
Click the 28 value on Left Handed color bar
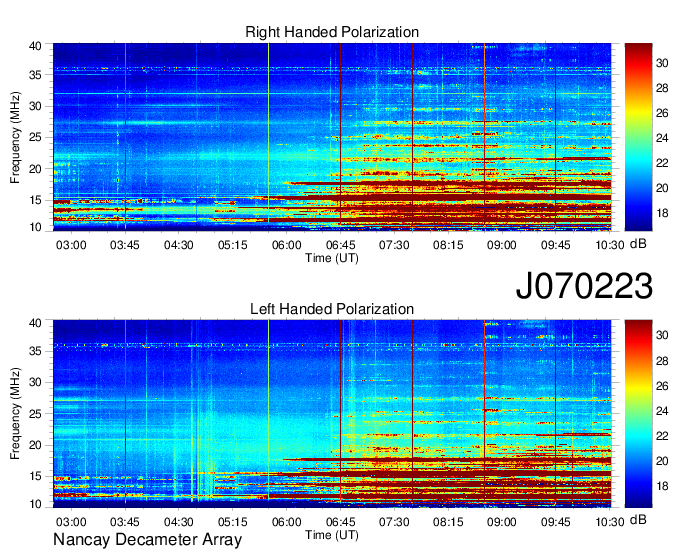pyautogui.click(x=662, y=361)
